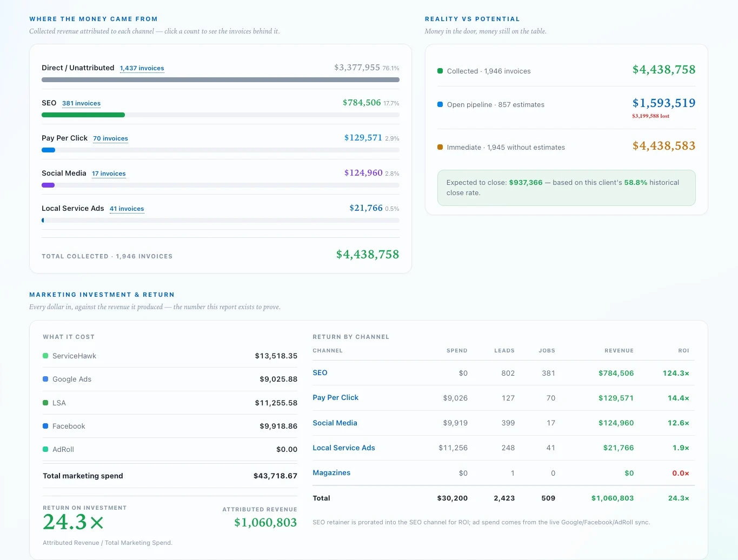Click the Google Ads color marker
The height and width of the screenshot is (560, 738).
point(45,379)
